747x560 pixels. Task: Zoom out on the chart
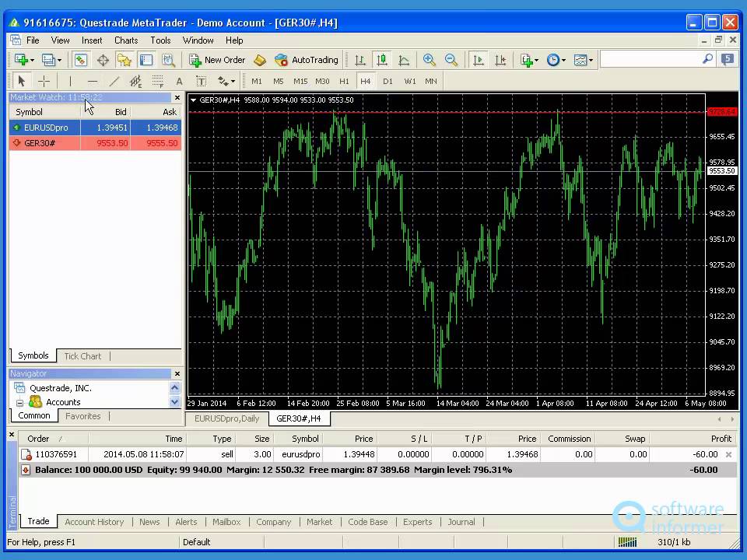tap(451, 60)
